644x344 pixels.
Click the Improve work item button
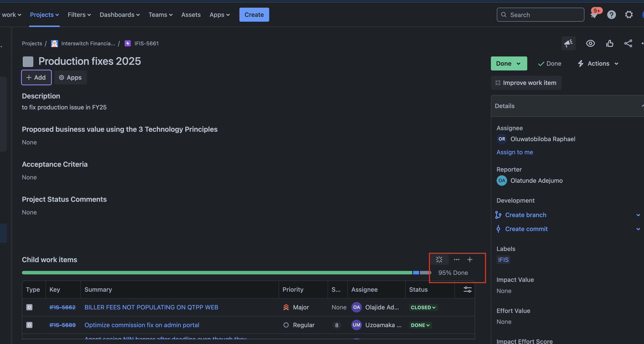[526, 83]
